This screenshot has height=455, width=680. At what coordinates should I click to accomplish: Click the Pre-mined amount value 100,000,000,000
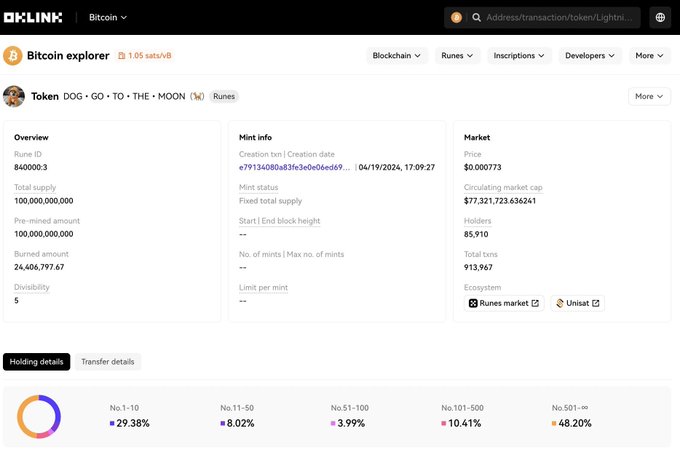(x=43, y=234)
